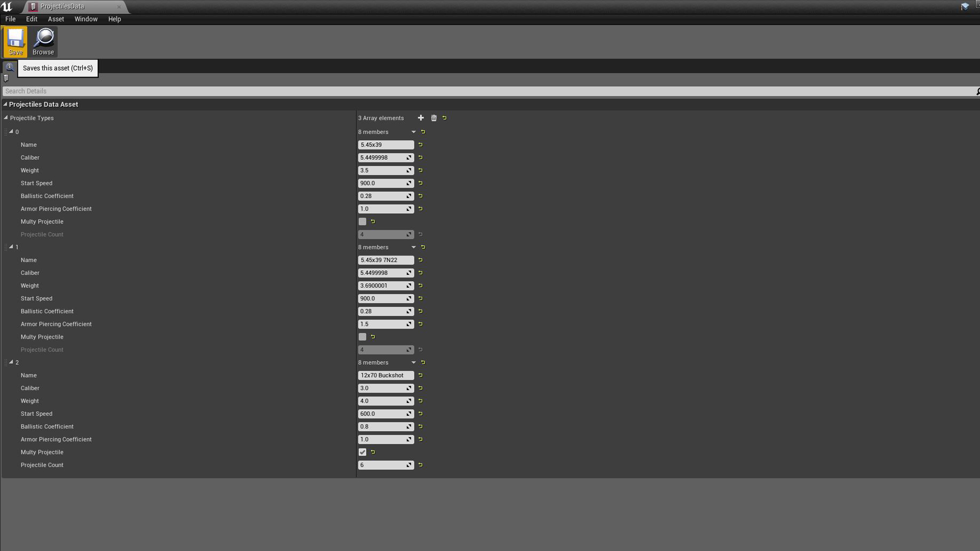Reset Weight of element 0 to default
Screen dimensions: 980x551
[421, 170]
